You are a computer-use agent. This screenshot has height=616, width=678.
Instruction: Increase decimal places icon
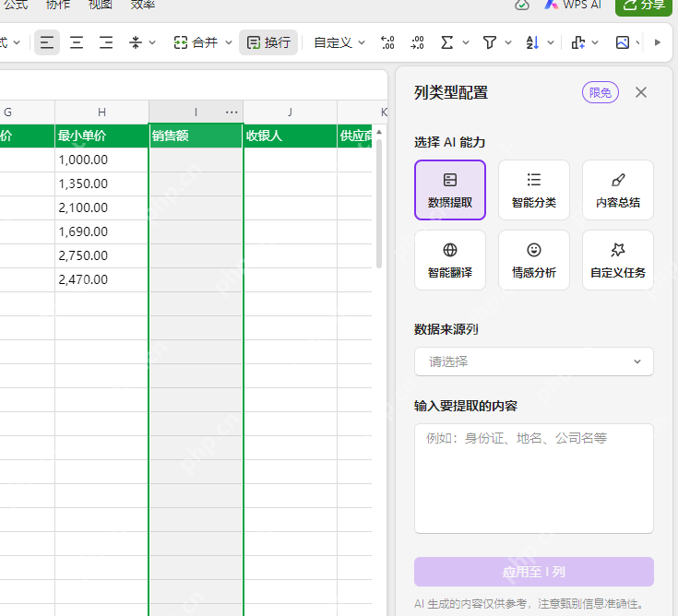pyautogui.click(x=387, y=42)
